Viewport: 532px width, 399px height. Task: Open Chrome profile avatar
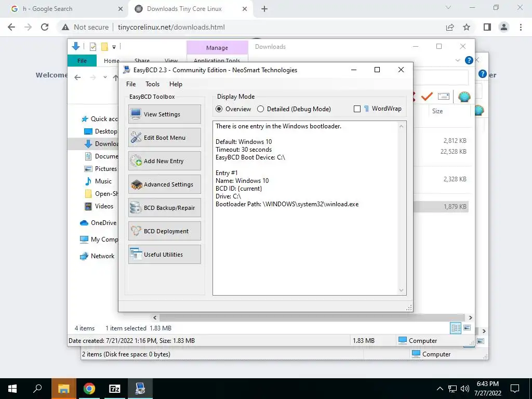[x=504, y=27]
